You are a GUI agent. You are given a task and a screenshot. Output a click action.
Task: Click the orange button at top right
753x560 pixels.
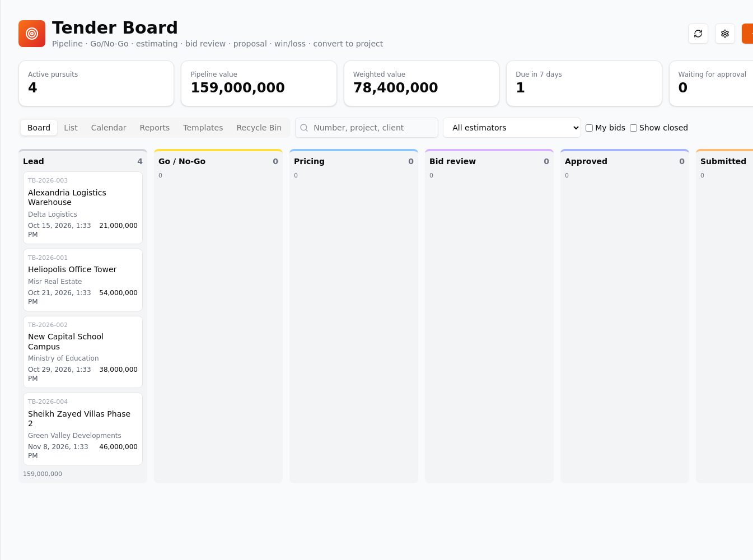click(747, 34)
